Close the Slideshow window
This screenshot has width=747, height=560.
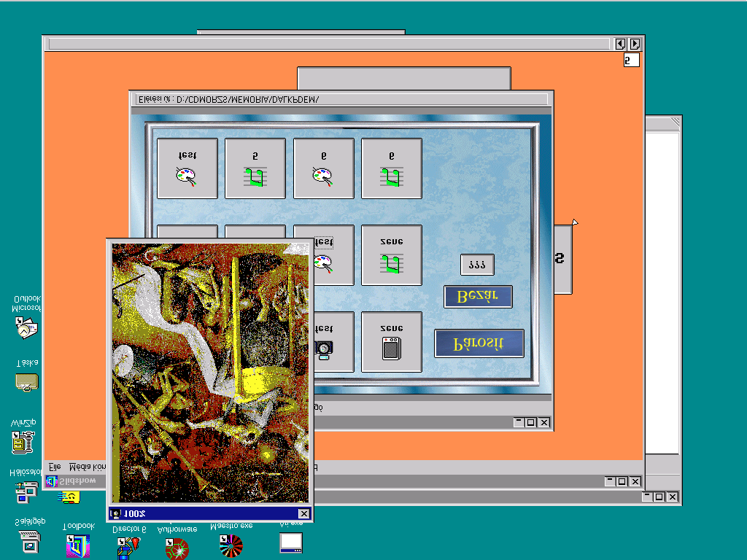point(635,481)
